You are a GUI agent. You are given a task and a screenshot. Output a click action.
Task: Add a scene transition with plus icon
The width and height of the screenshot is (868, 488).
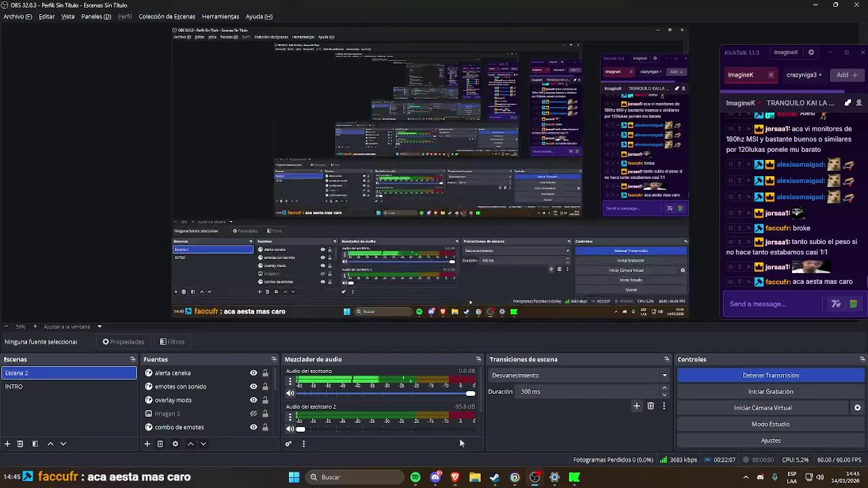point(637,406)
